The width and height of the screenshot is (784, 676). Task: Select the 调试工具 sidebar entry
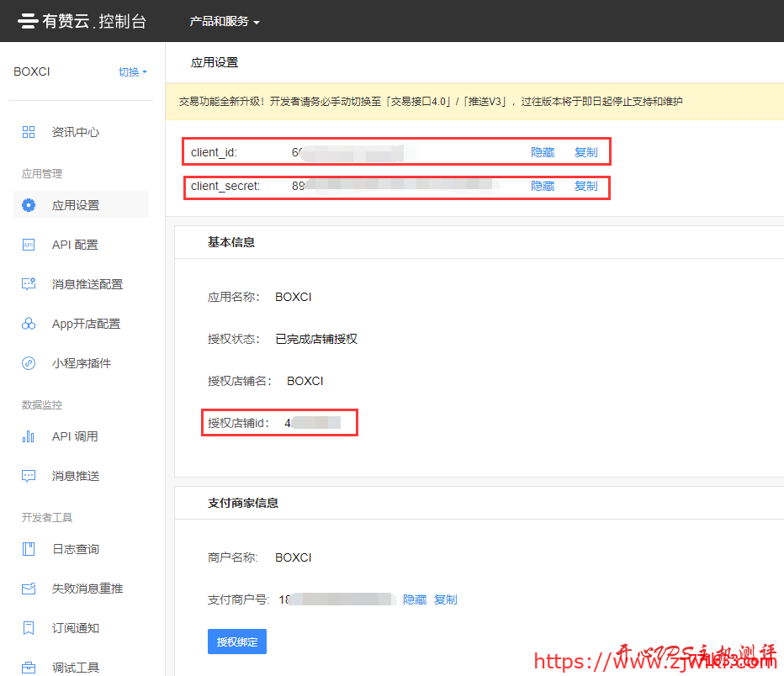(75, 667)
